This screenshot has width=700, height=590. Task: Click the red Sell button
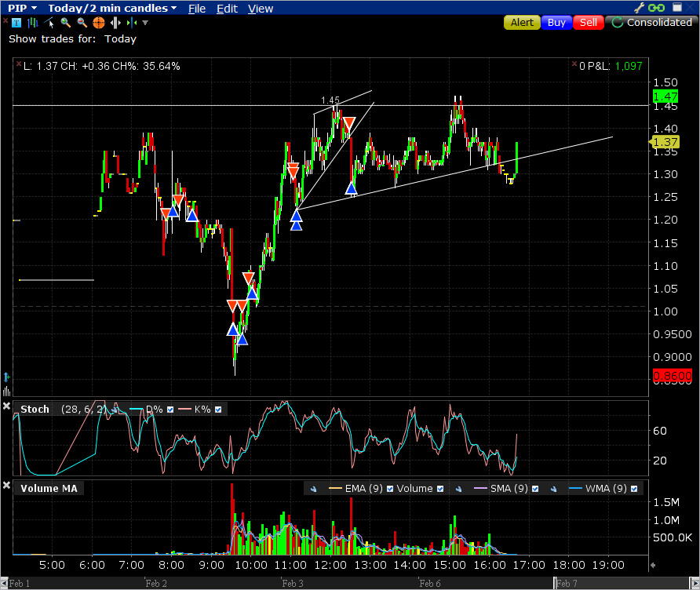(x=589, y=22)
